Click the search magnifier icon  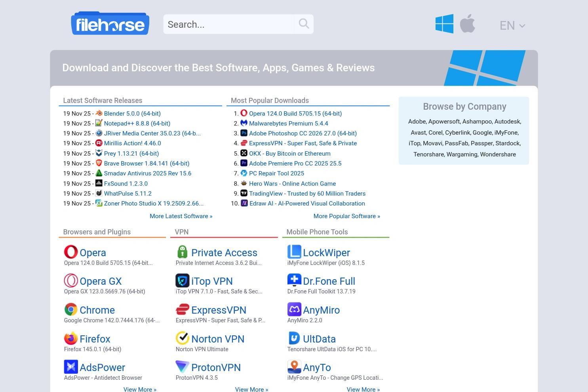[304, 24]
